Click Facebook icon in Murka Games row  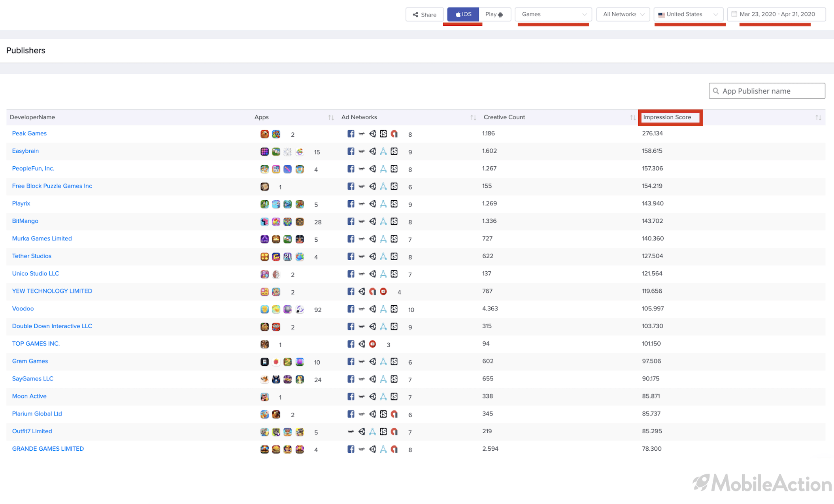click(x=351, y=239)
